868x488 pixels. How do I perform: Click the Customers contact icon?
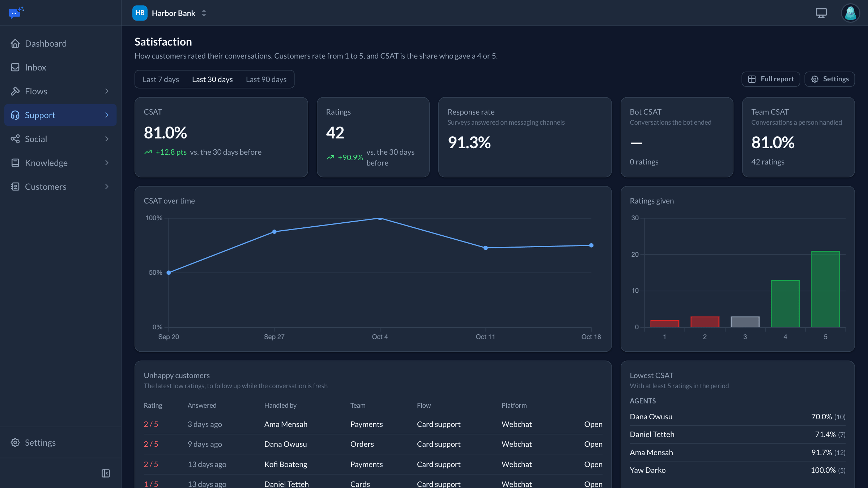(15, 187)
